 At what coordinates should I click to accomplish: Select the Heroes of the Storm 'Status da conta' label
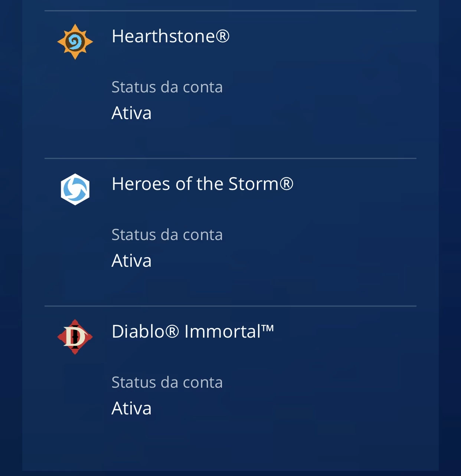[x=167, y=235]
